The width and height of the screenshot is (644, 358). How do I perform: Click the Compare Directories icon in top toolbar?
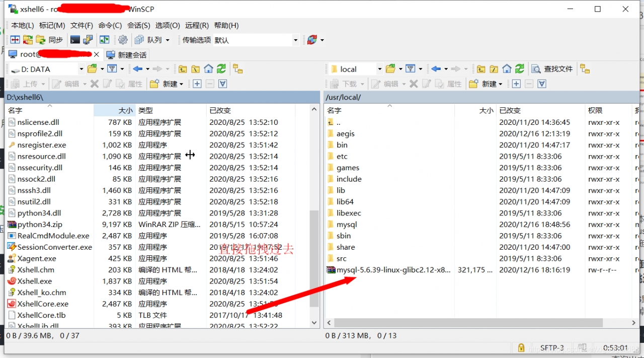pyautogui.click(x=15, y=40)
